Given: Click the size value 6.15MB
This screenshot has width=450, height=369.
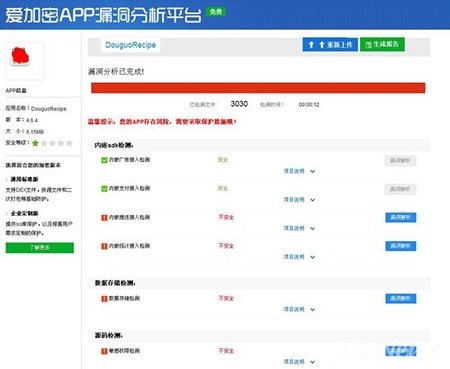Looking at the screenshot, I should 35,132.
